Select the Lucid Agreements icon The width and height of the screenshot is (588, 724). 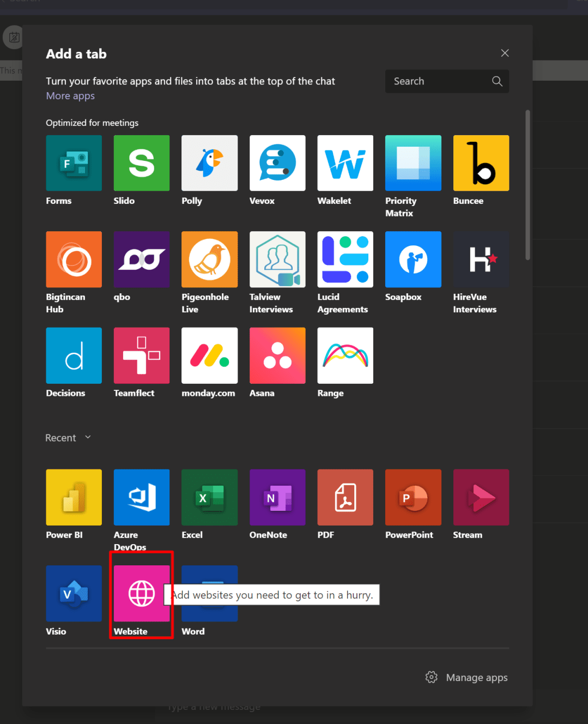tap(345, 260)
